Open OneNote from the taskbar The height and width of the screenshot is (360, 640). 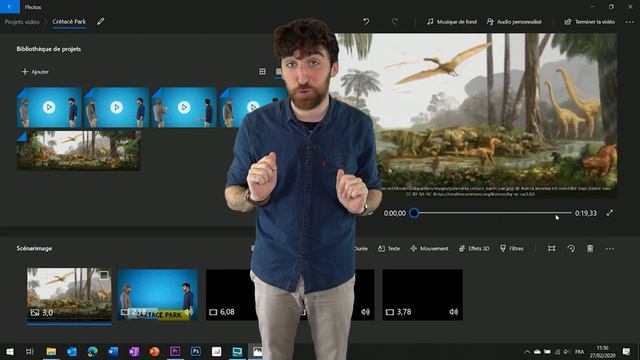pyautogui.click(x=134, y=351)
